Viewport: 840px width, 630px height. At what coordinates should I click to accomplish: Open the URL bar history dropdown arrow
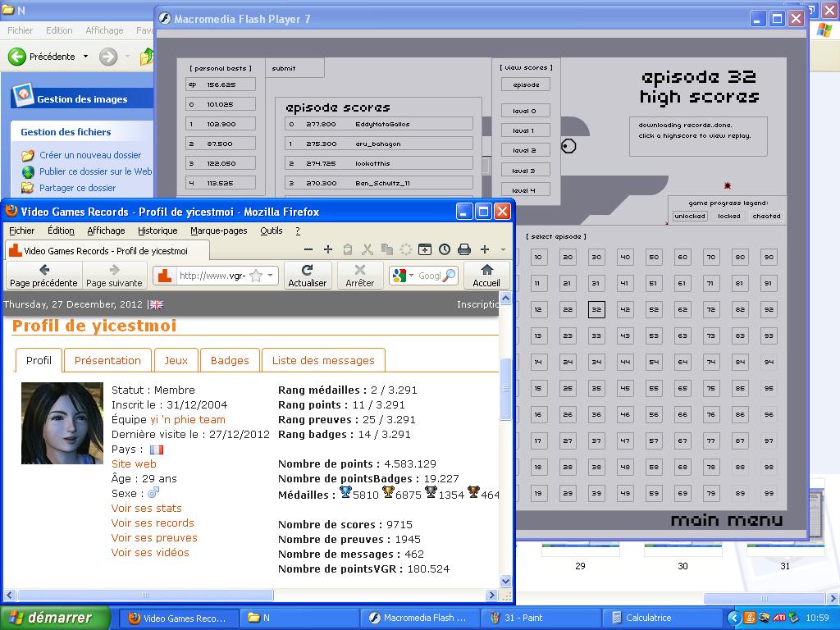click(271, 276)
